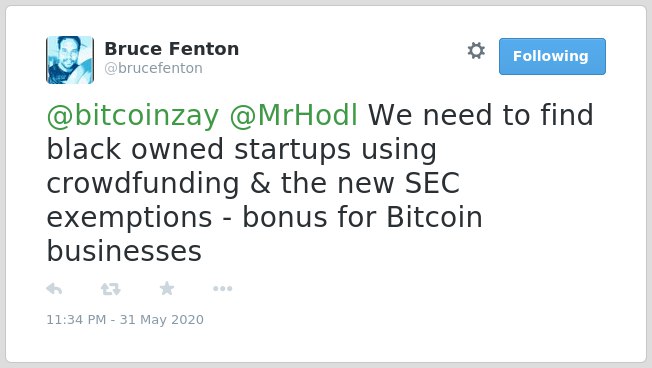
Task: Click the word exemptions in the tweet
Action: (129, 218)
